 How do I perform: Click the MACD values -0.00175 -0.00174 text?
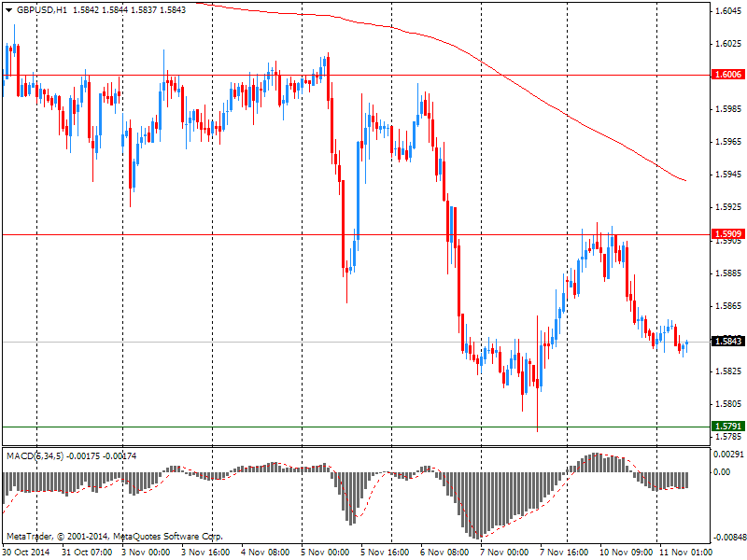pos(102,456)
